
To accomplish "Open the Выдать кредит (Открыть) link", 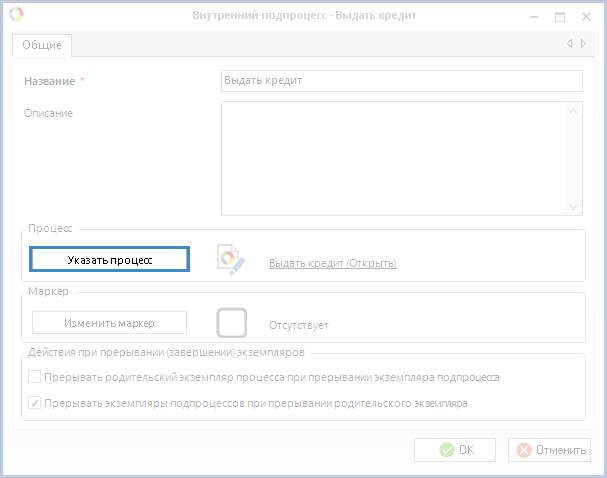I will [x=332, y=264].
